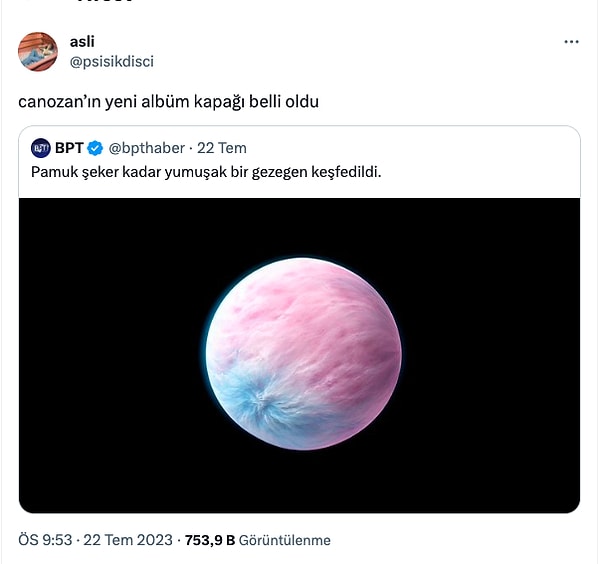Click the blue verified badge next to BPT
This screenshot has height=564, width=600.
tap(95, 148)
